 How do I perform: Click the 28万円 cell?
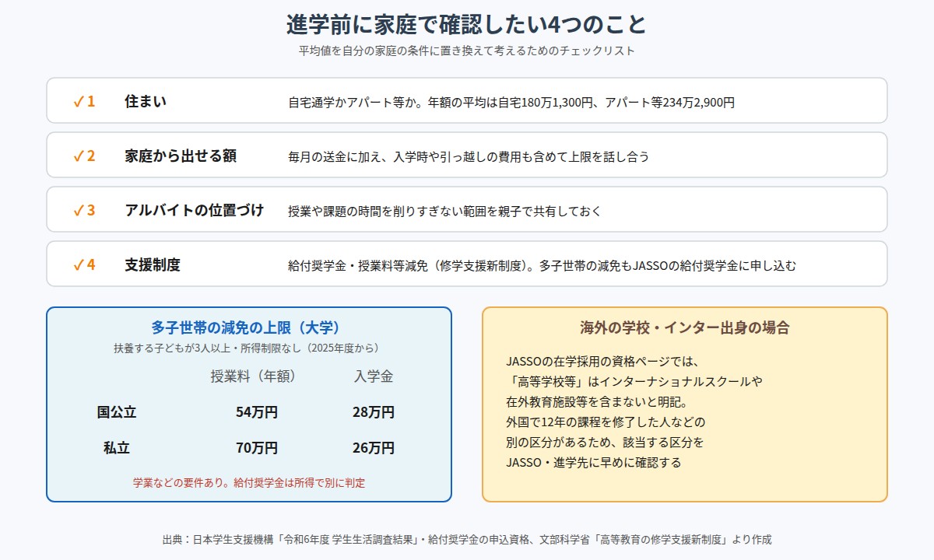pos(374,412)
